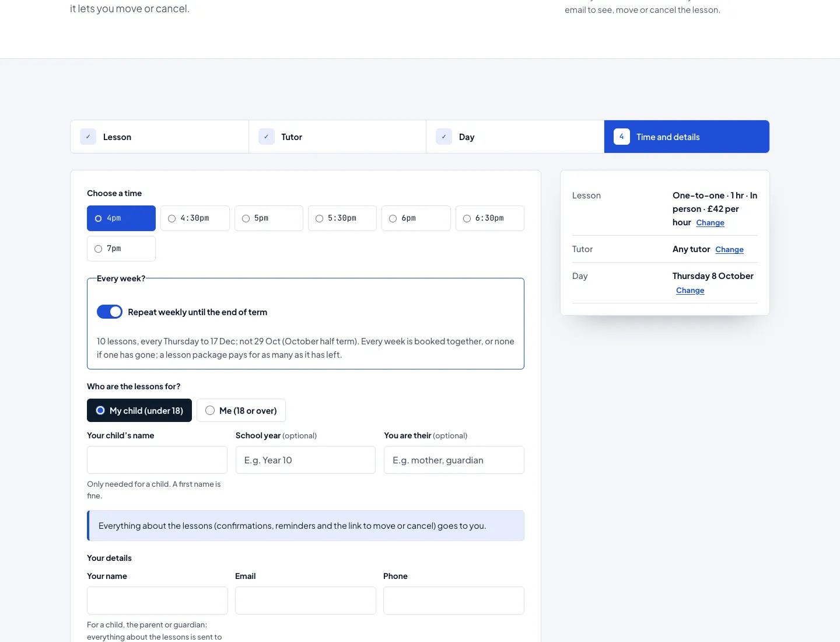840x642 pixels.
Task: Select the 6pm time slot
Action: point(416,218)
